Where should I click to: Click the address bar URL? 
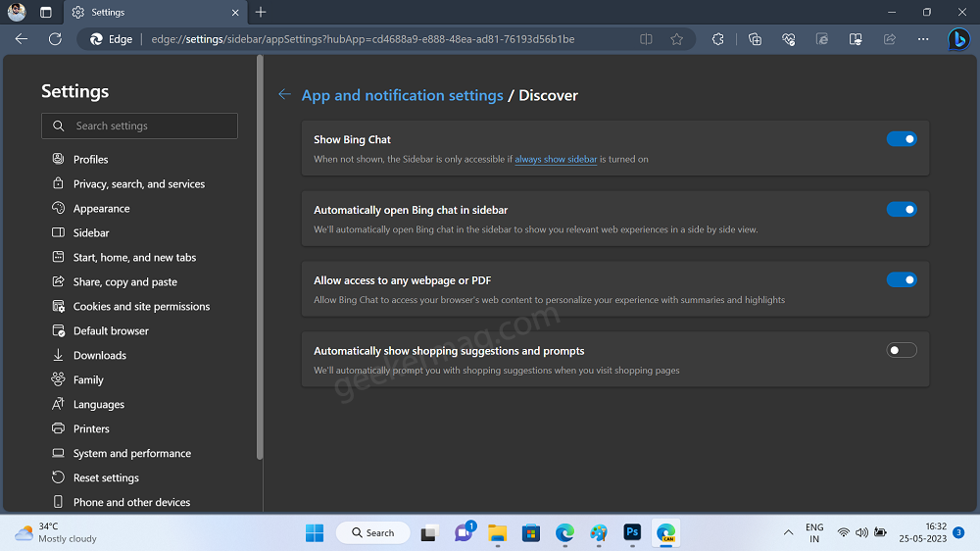coord(363,39)
